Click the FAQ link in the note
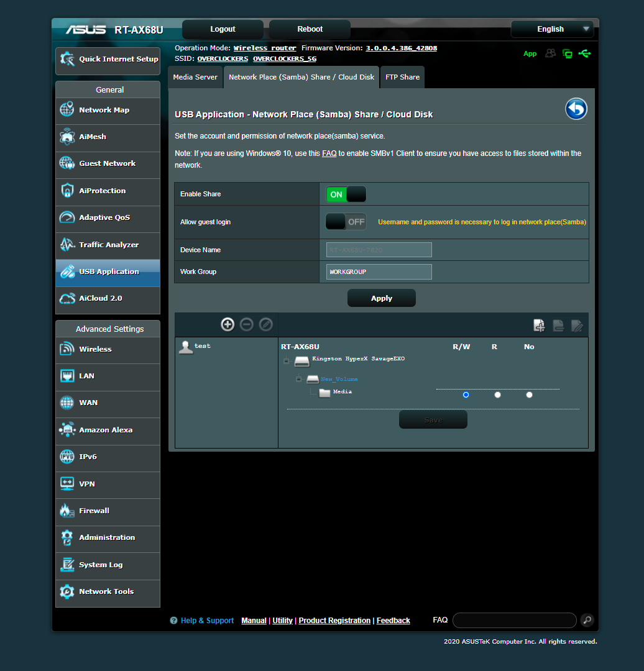Screen dimensions: 644x671 [x=329, y=153]
